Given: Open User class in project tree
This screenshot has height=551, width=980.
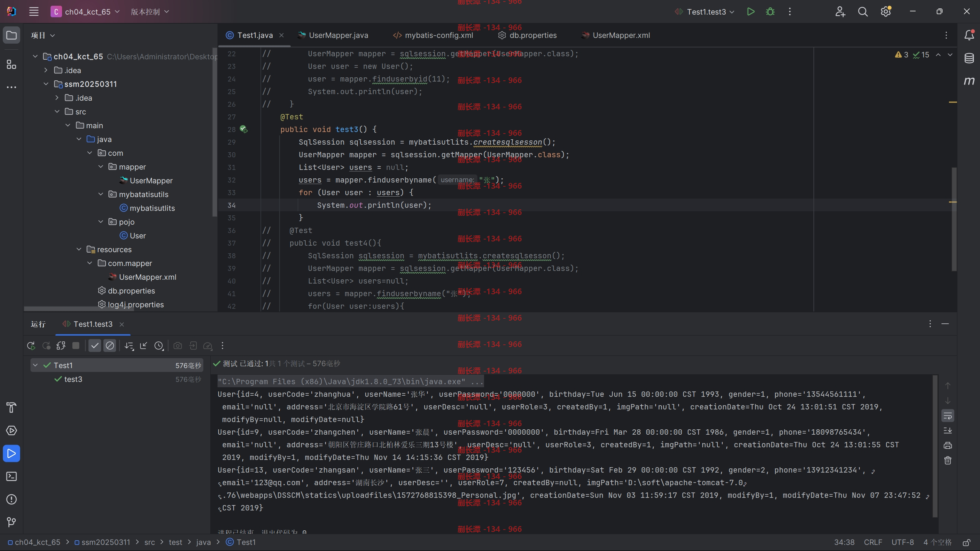Looking at the screenshot, I should coord(133,235).
